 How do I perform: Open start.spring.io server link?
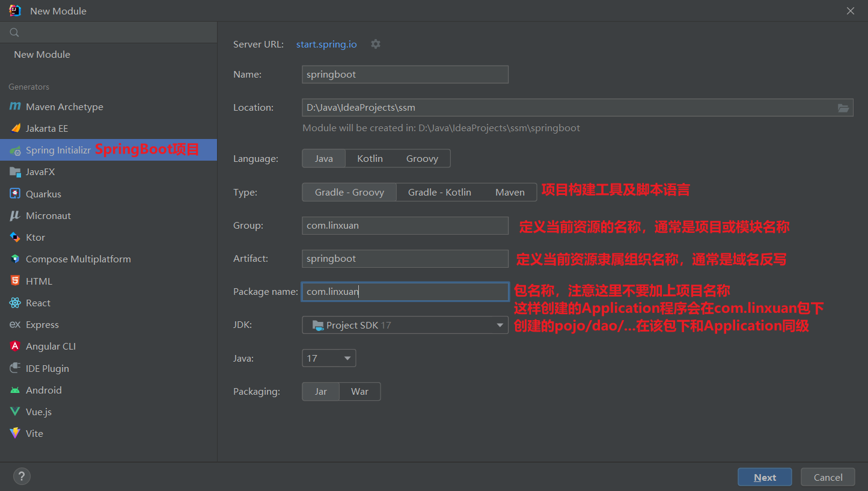click(326, 44)
